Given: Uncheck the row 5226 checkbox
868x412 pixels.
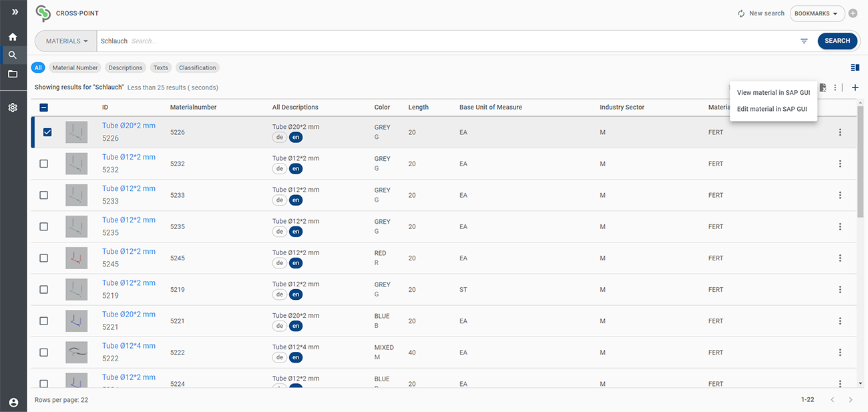Looking at the screenshot, I should coord(47,132).
